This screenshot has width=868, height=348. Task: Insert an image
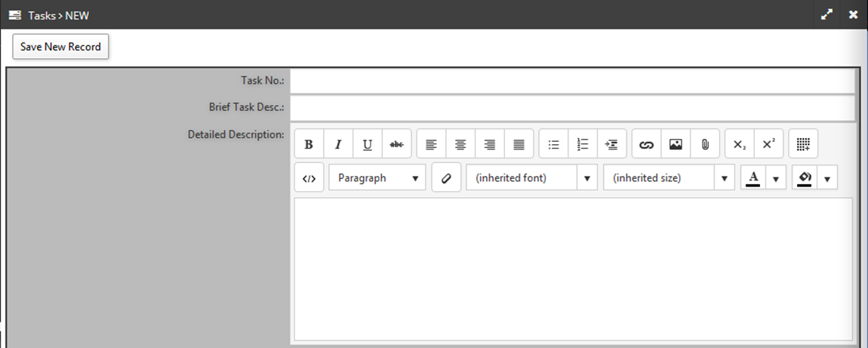click(x=676, y=144)
